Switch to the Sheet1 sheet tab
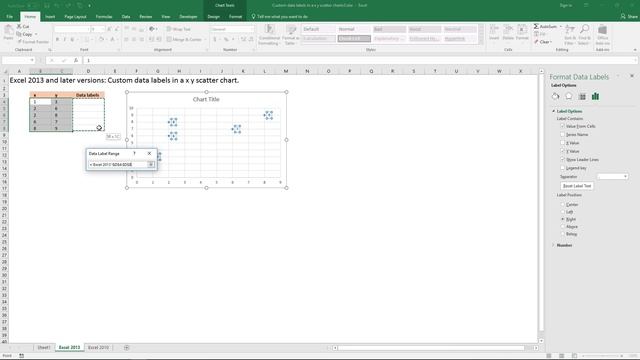The width and height of the screenshot is (640, 360). 44,348
